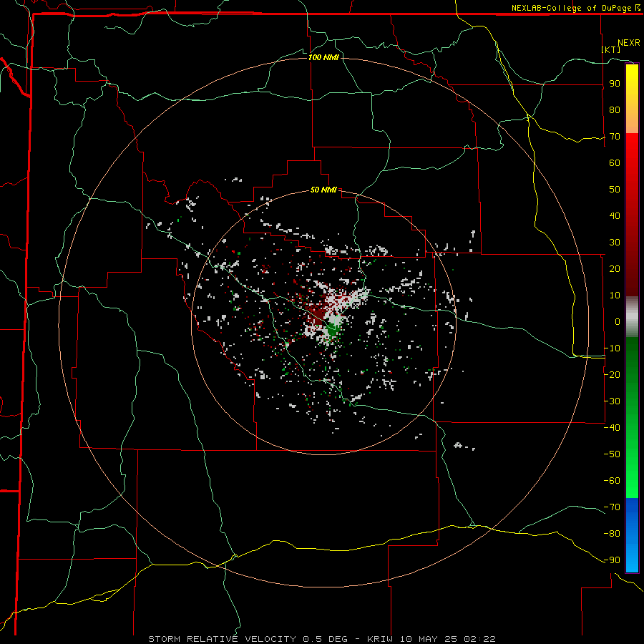Image resolution: width=644 pixels, height=644 pixels.
Task: Select the blue segment of the velocity scale
Action: 632,535
